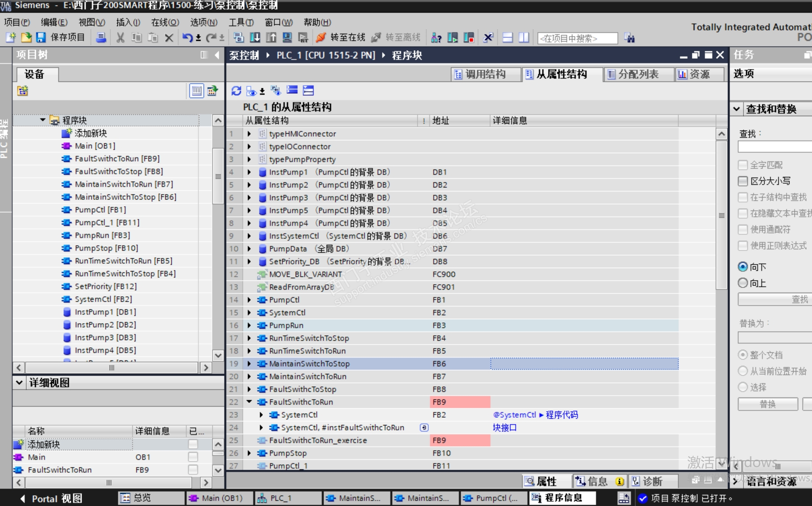This screenshot has height=506, width=812.
Task: Select the 向下 search direction radio button
Action: (743, 267)
